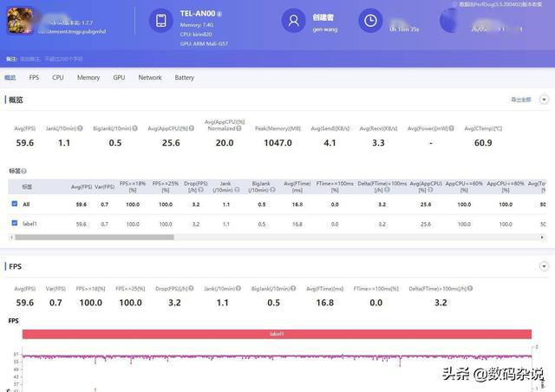Click the creator user profile icon
The width and height of the screenshot is (555, 392).
coord(293,21)
